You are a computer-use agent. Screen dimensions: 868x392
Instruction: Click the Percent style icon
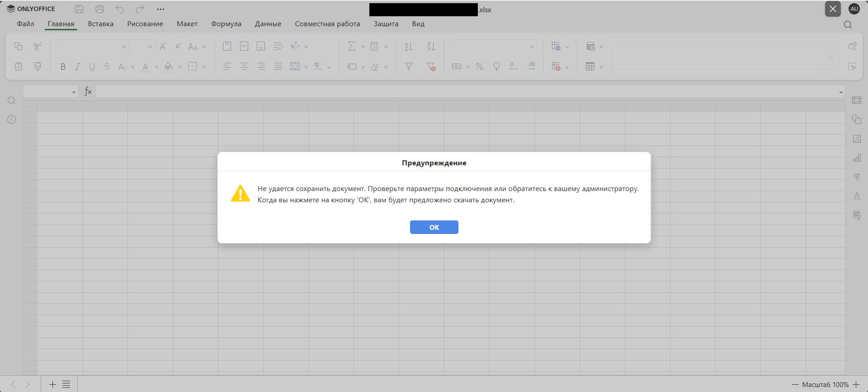pyautogui.click(x=480, y=67)
